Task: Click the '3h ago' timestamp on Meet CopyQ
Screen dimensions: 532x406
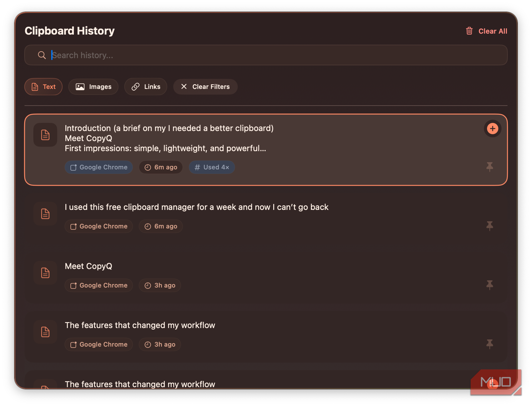Action: coord(160,285)
